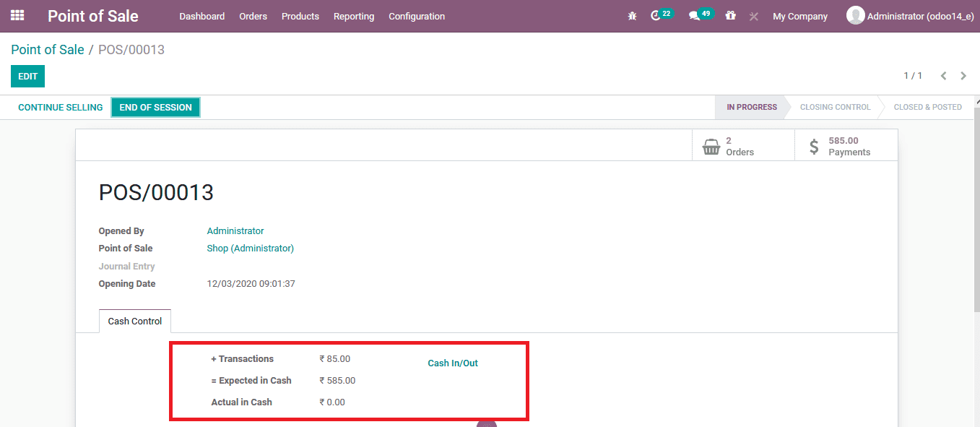Viewport: 980px width, 427px height.
Task: Click END OF SESSION button
Action: point(155,108)
